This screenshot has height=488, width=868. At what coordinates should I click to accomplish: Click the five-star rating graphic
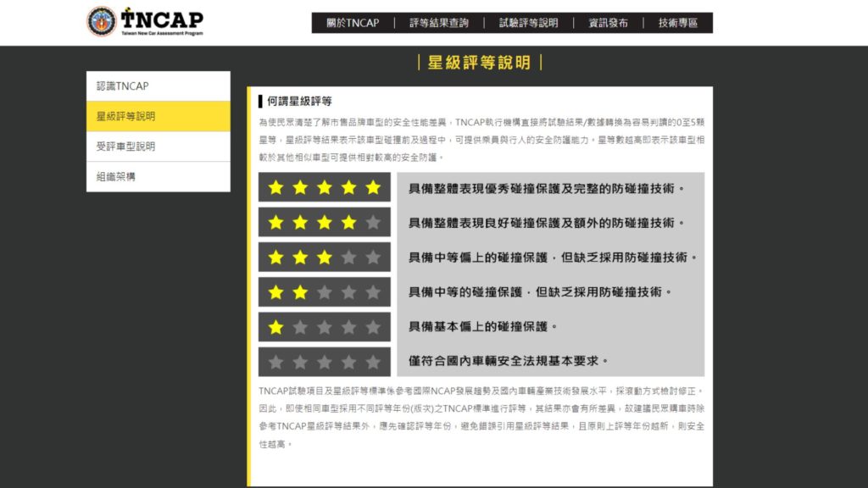coord(325,187)
